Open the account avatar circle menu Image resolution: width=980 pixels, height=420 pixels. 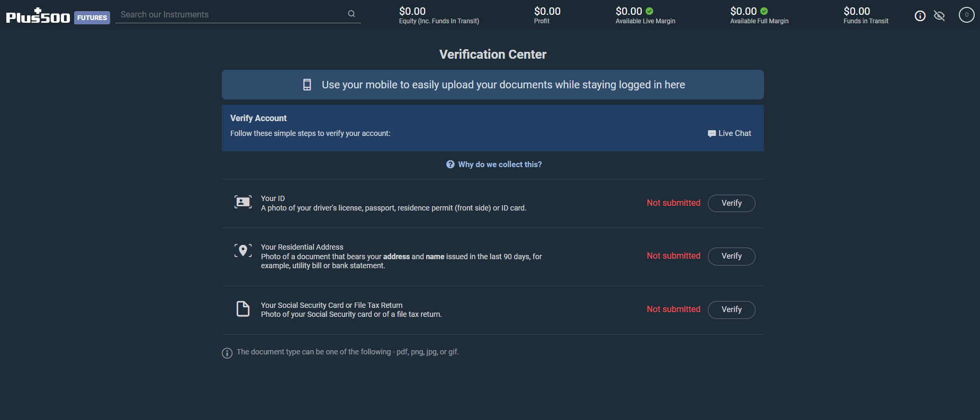967,15
